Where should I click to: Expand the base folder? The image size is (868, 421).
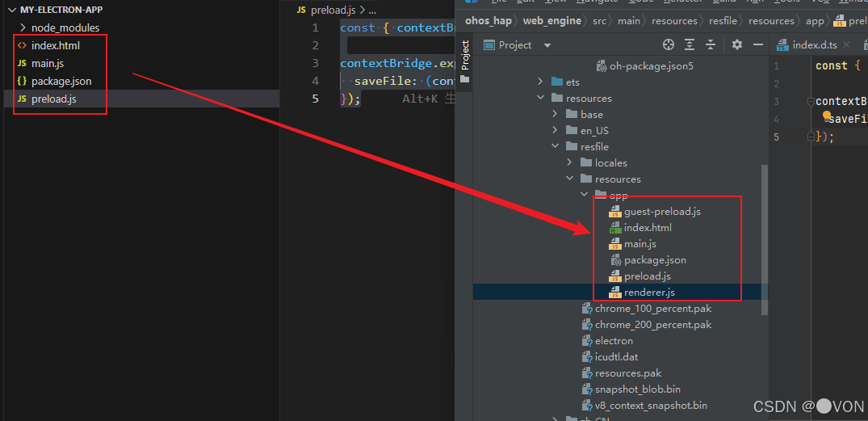coord(556,114)
